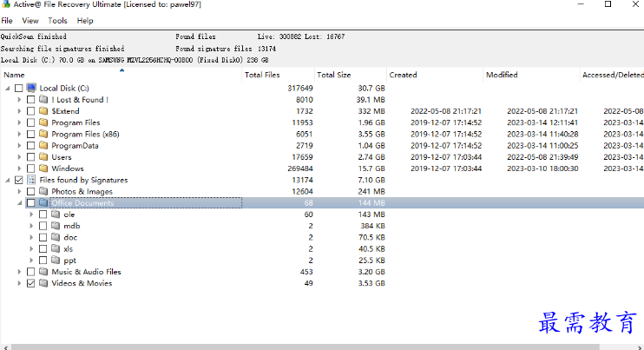The height and width of the screenshot is (350, 644).
Task: Collapse the Office Documents node
Action: [x=19, y=203]
